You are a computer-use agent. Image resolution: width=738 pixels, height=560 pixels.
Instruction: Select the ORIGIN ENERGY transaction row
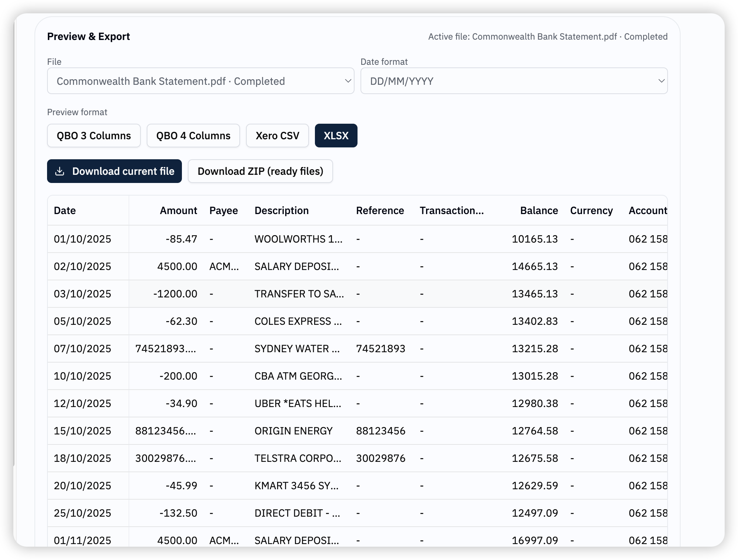(296, 431)
